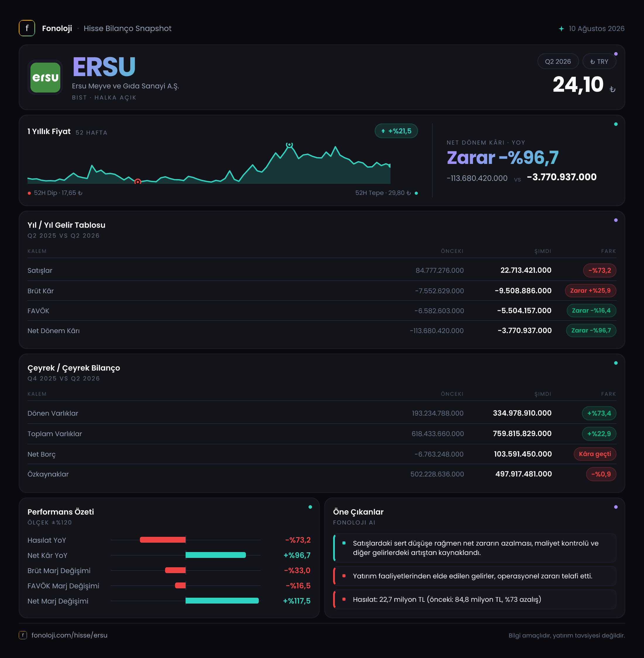
Task: Click the first highlight about Satışlardaki sert düşüş
Action: 475,548
